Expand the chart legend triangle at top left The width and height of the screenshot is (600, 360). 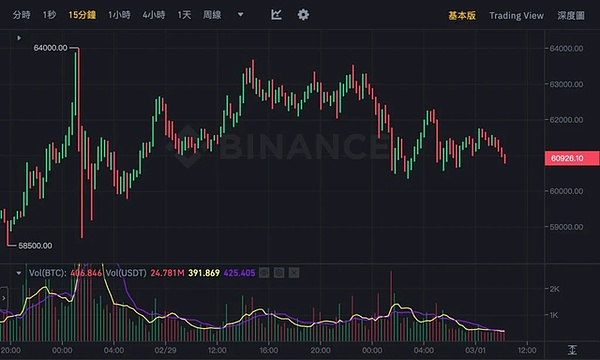click(x=19, y=38)
